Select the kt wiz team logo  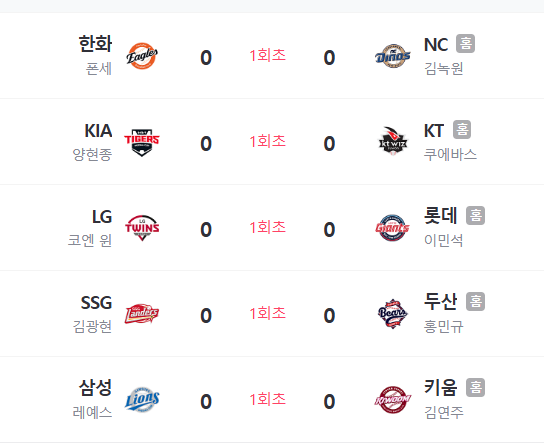392,141
